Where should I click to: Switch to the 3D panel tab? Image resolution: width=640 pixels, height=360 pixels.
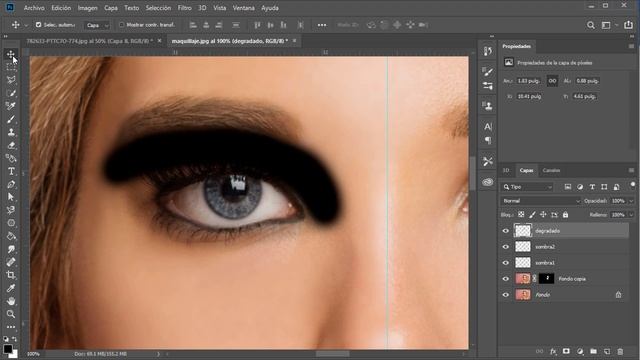click(506, 170)
